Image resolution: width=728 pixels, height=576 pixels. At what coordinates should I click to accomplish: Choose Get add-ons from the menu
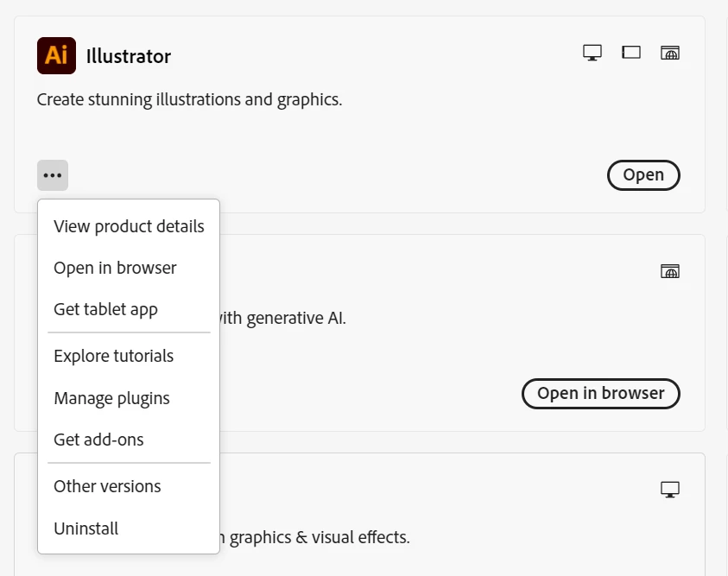[x=129, y=440]
